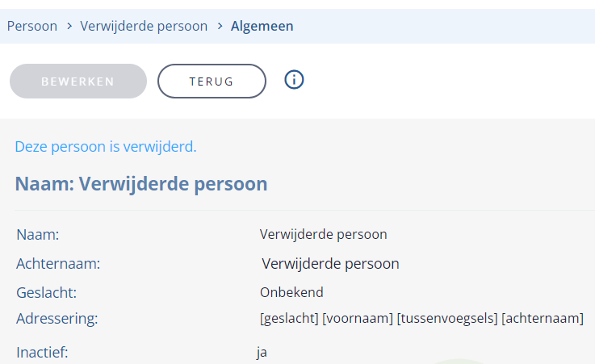The width and height of the screenshot is (595, 364).
Task: Select the Algemeen breadcrumb item
Action: click(262, 26)
